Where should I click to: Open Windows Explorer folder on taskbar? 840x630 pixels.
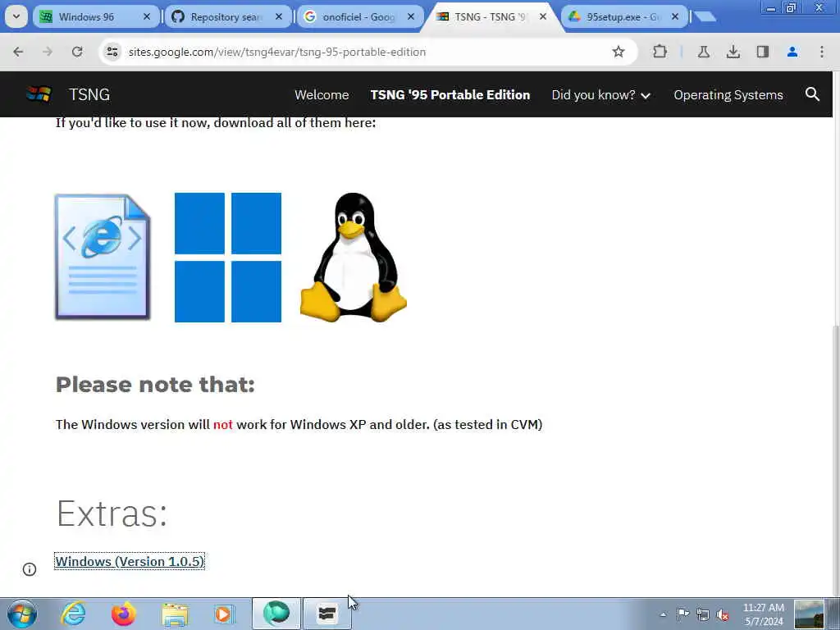click(x=175, y=614)
